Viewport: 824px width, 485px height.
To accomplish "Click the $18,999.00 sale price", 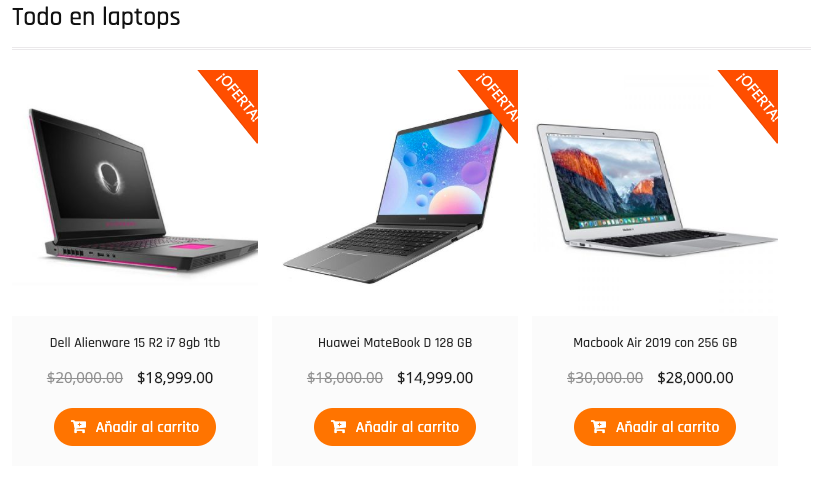I will pos(175,378).
